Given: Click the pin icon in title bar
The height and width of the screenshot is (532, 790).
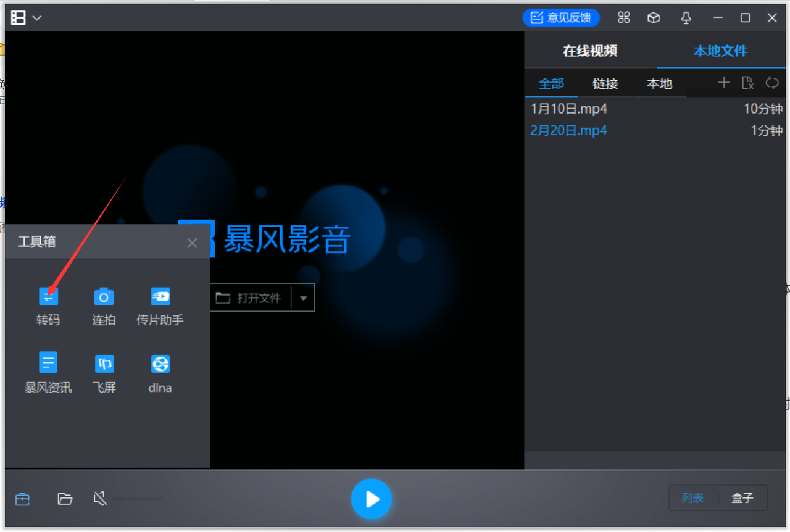Looking at the screenshot, I should pyautogui.click(x=686, y=18).
